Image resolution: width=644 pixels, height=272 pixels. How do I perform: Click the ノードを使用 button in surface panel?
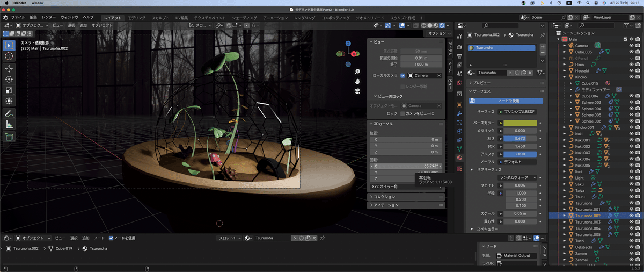(506, 101)
